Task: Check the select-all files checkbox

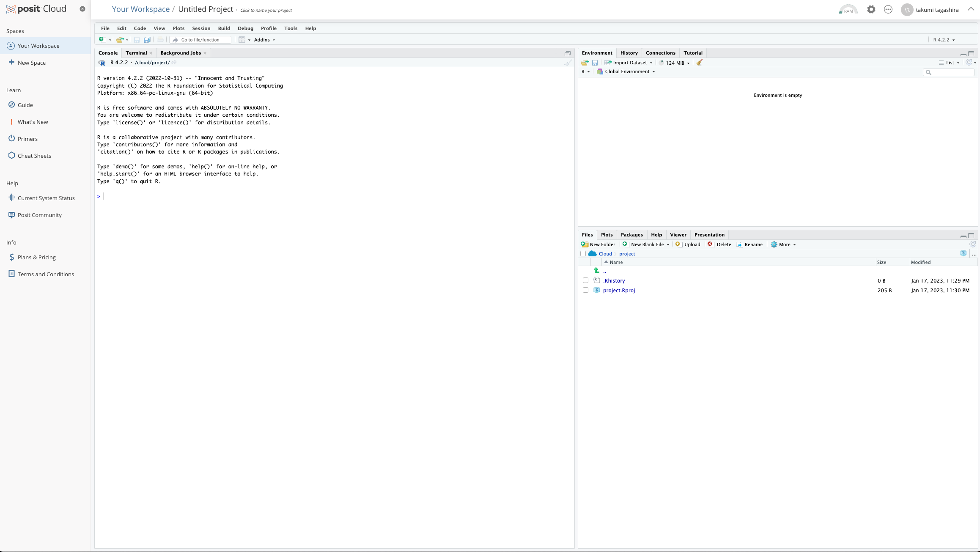Action: (583, 254)
